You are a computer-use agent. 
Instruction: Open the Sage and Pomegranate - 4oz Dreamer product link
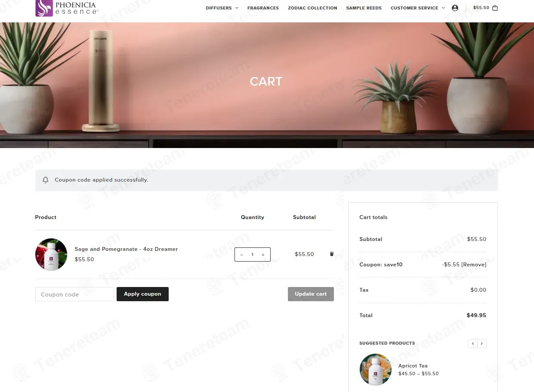(126, 249)
